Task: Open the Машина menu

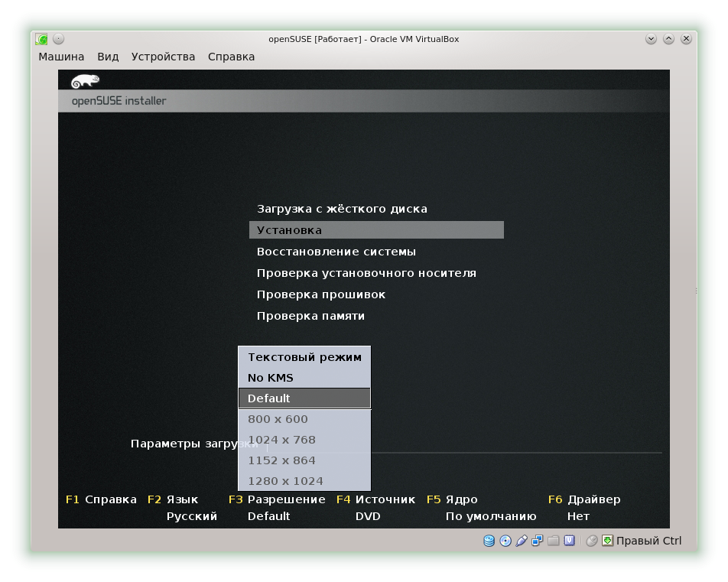Action: [x=61, y=57]
